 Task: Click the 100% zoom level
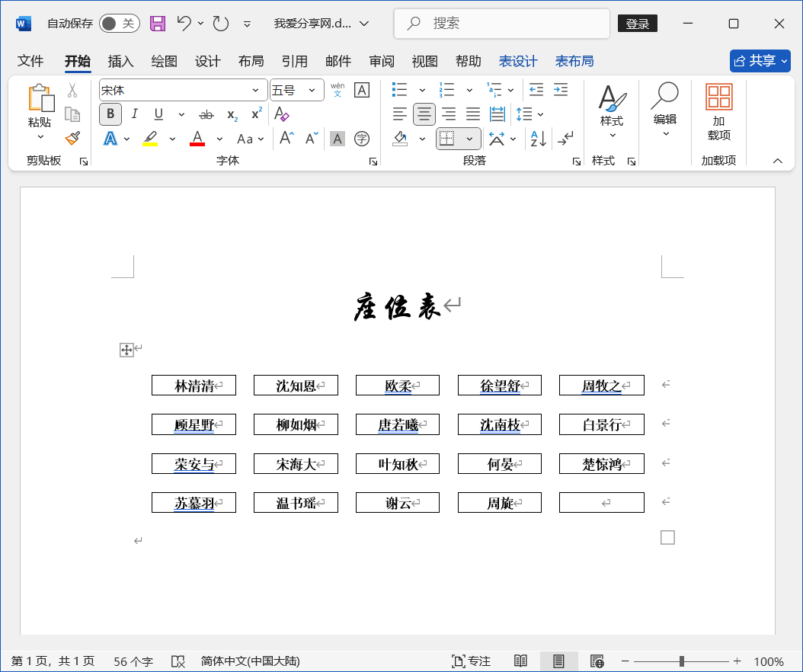[x=769, y=661]
